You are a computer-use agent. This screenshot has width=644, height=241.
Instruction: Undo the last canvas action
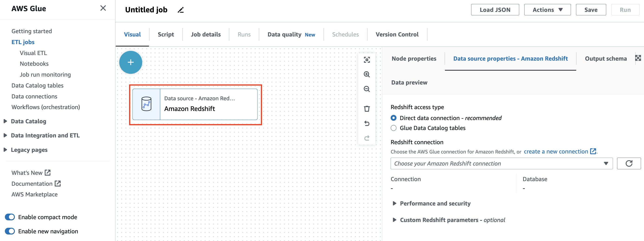coord(367,123)
